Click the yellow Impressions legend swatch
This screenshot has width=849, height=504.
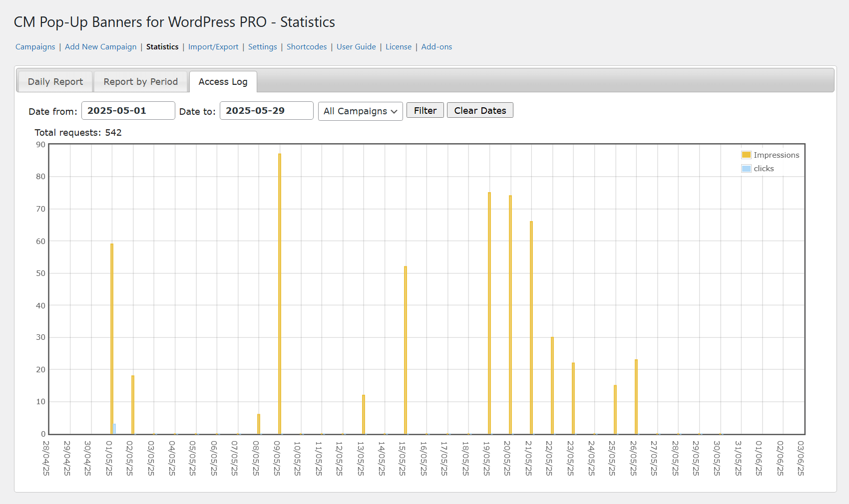[x=746, y=155]
